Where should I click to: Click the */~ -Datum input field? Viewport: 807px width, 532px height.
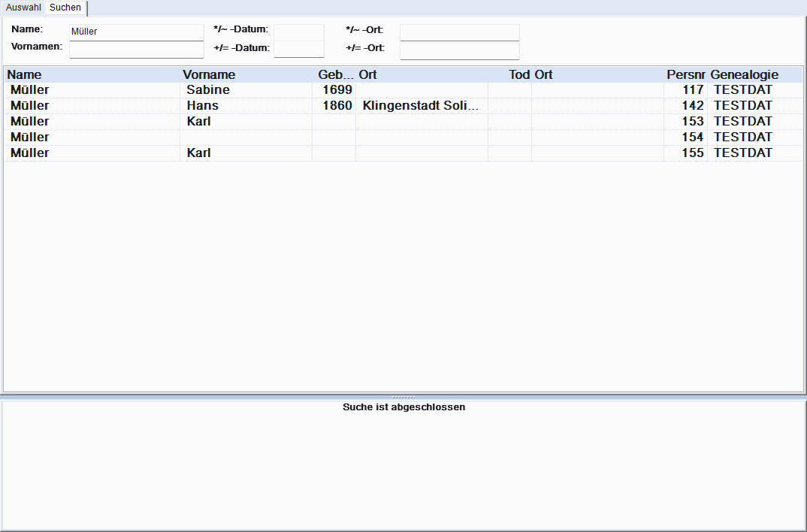coord(299,32)
